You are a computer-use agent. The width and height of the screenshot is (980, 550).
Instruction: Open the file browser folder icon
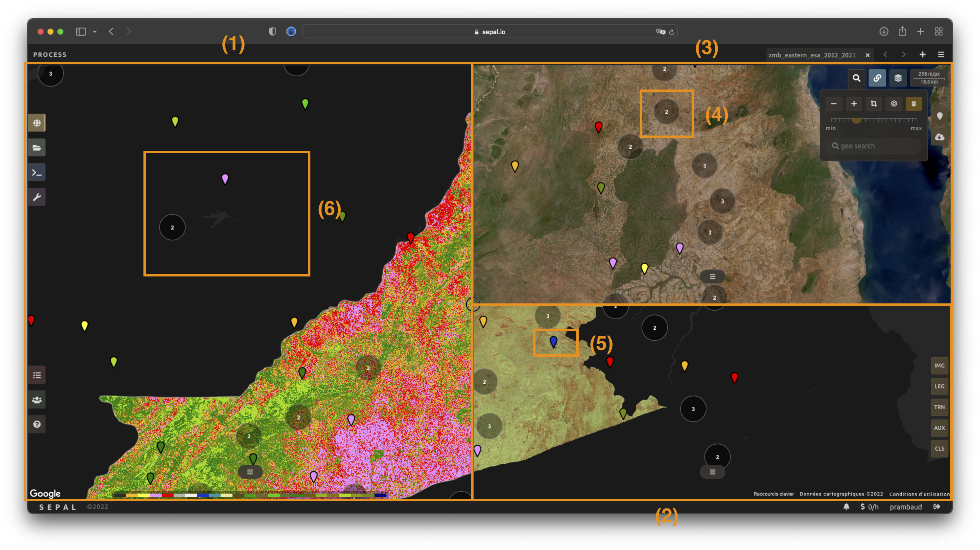click(x=37, y=148)
